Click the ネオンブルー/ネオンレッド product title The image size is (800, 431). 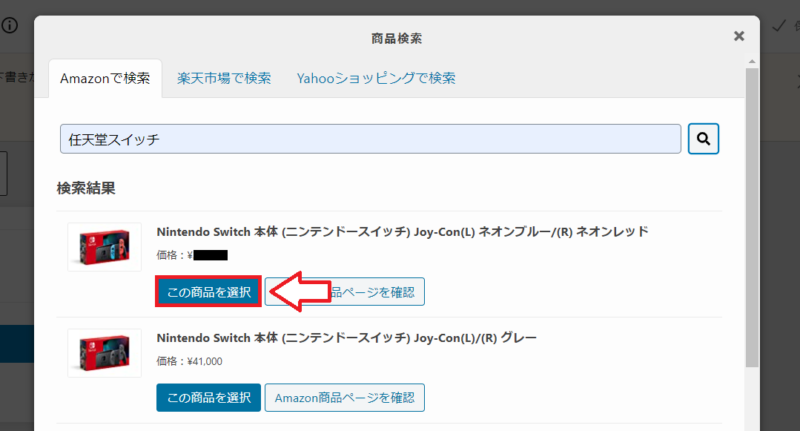tap(403, 232)
